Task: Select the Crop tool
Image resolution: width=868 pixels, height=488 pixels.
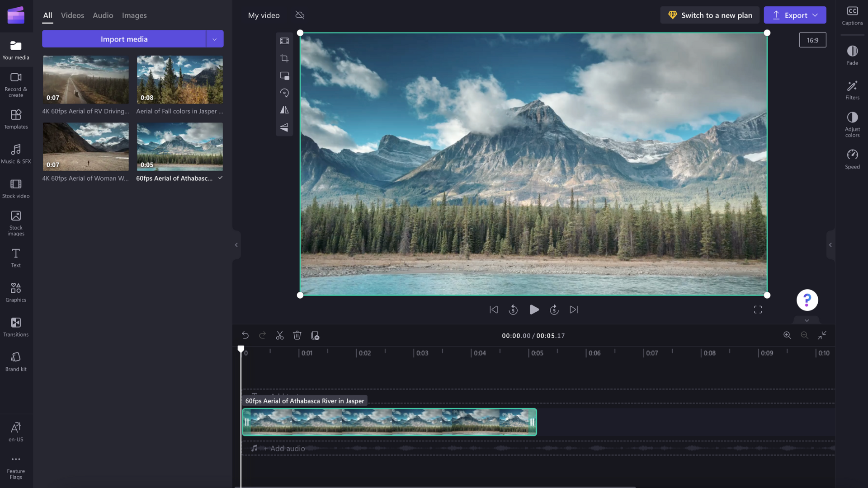Action: tap(284, 58)
